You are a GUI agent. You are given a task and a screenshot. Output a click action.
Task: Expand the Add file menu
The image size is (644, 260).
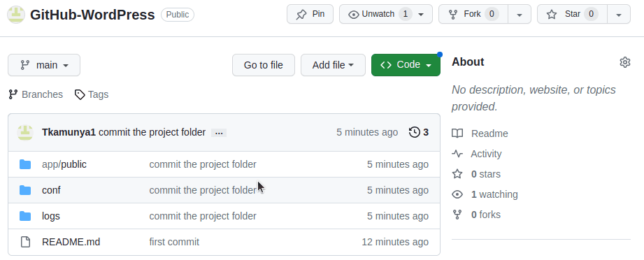pos(333,65)
